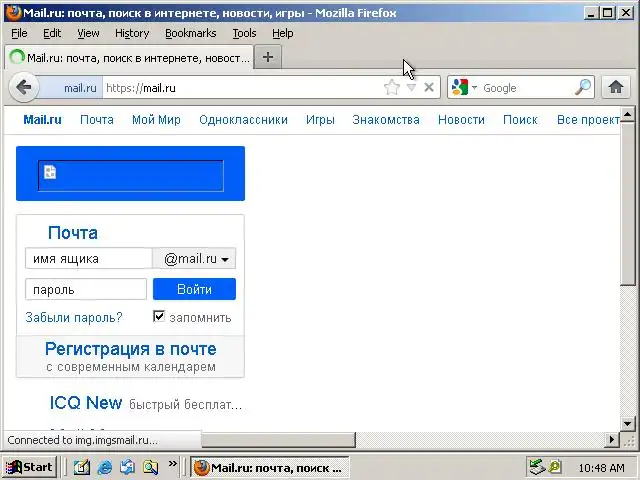Open Знакомства navigation link
The height and width of the screenshot is (480, 640).
point(386,120)
